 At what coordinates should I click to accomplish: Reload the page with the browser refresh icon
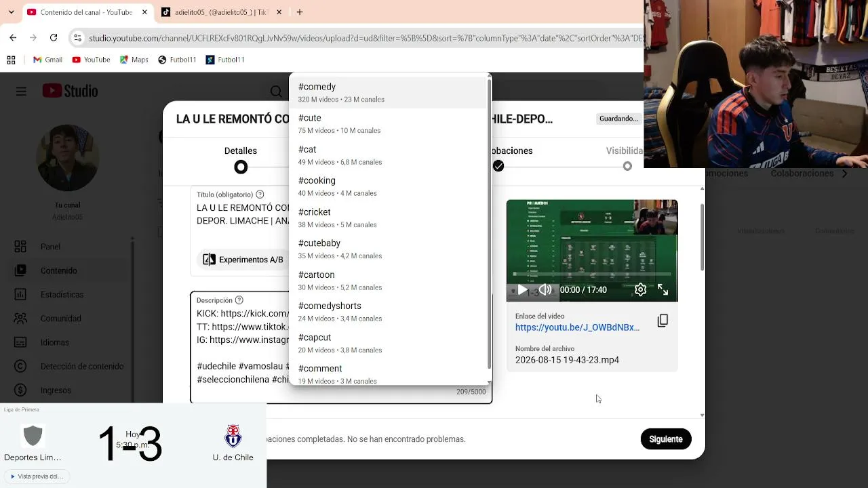54,38
